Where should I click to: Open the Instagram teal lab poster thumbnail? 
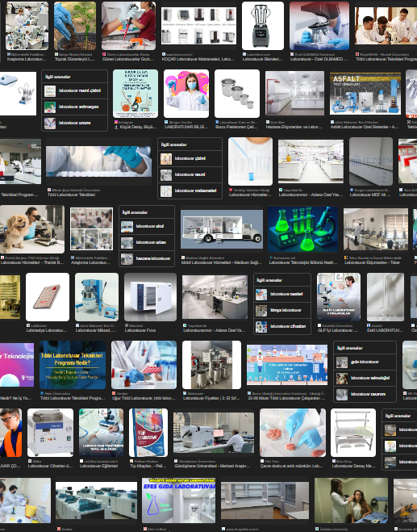click(136, 94)
